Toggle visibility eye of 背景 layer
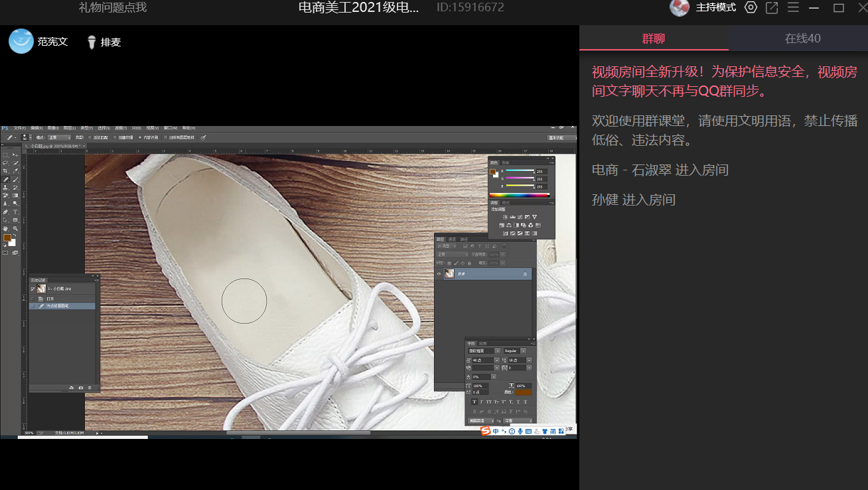The height and width of the screenshot is (490, 868). click(x=439, y=274)
